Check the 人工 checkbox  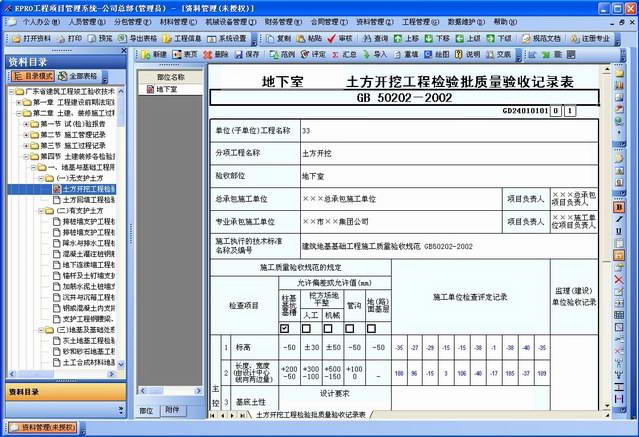[x=306, y=328]
